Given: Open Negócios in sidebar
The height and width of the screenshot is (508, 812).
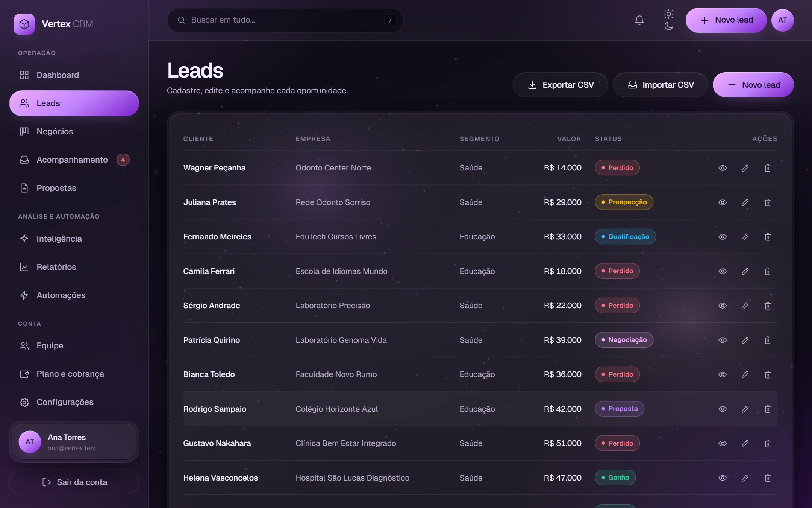Looking at the screenshot, I should (74, 132).
